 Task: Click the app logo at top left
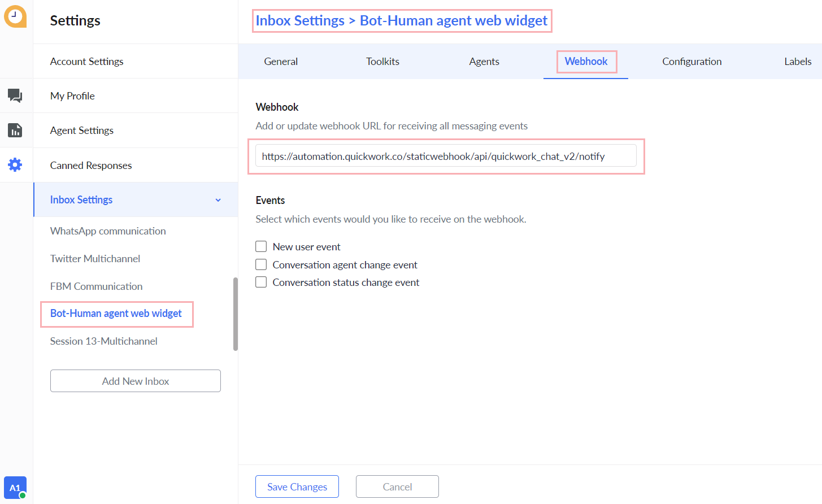tap(15, 16)
